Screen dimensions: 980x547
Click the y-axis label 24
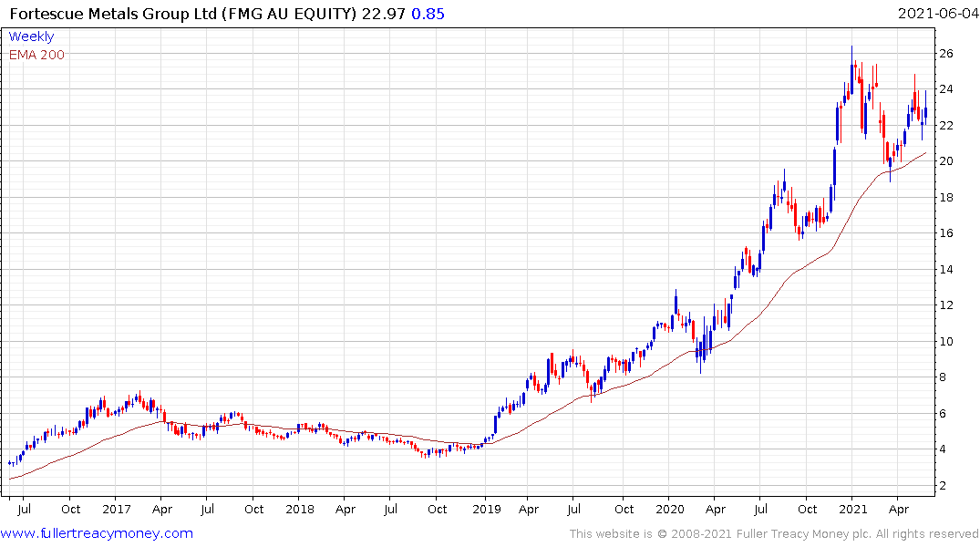point(946,88)
